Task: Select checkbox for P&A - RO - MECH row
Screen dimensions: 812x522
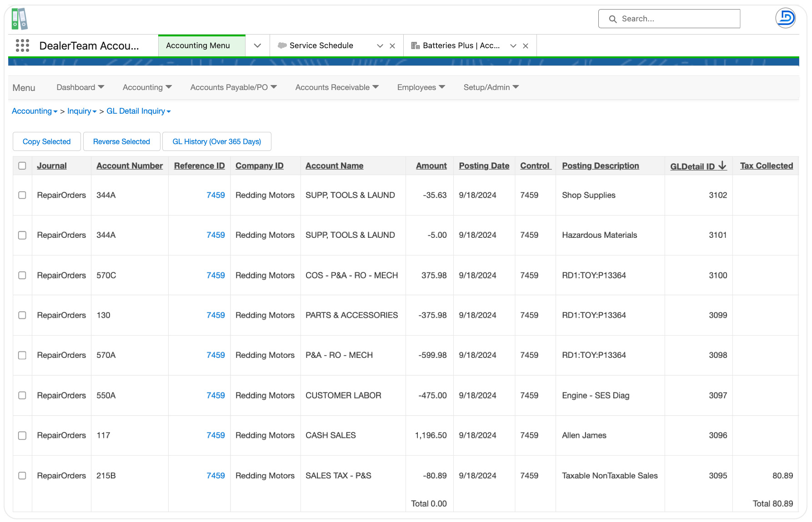Action: pyautogui.click(x=22, y=356)
